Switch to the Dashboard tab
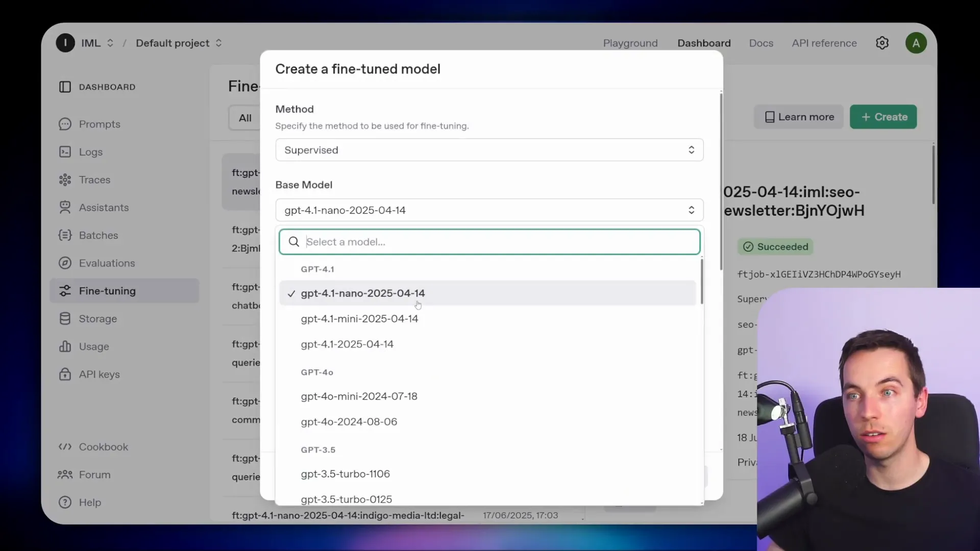The image size is (980, 551). (x=704, y=43)
